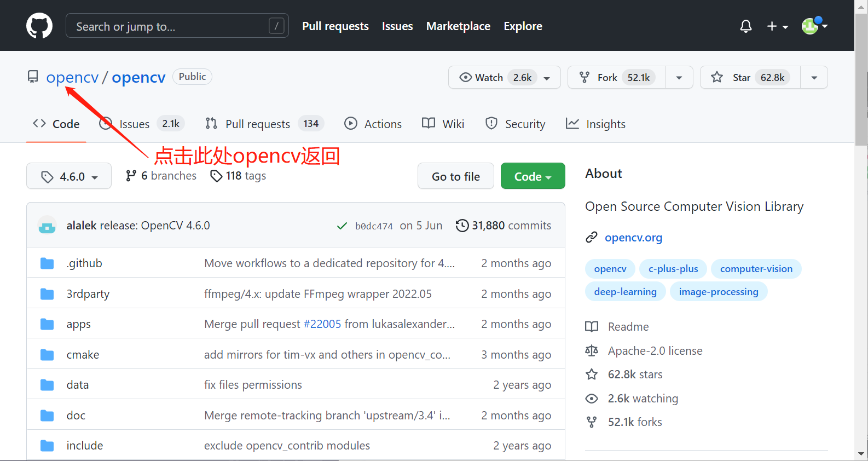This screenshot has height=461, width=868.
Task: Open the include folder icon
Action: (x=47, y=446)
